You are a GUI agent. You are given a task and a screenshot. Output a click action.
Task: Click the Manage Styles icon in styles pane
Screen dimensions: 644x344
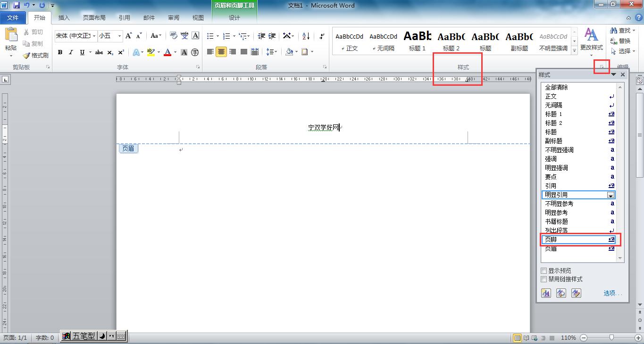[576, 293]
